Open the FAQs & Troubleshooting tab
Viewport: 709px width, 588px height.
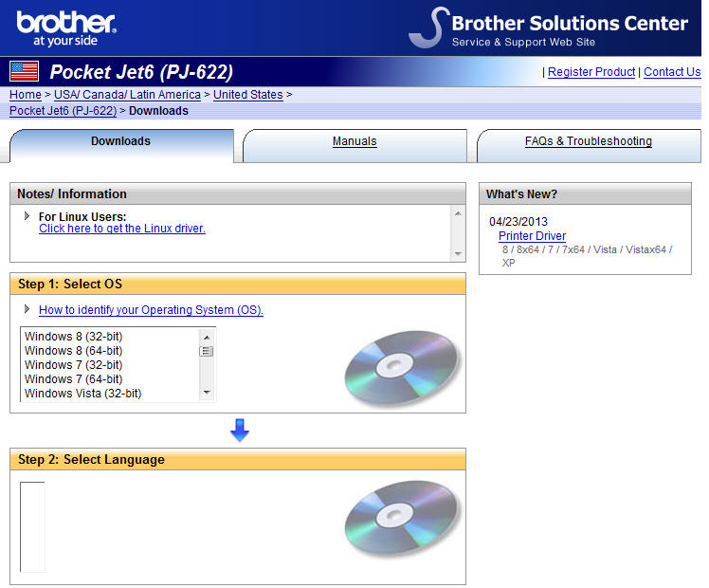pyautogui.click(x=588, y=142)
